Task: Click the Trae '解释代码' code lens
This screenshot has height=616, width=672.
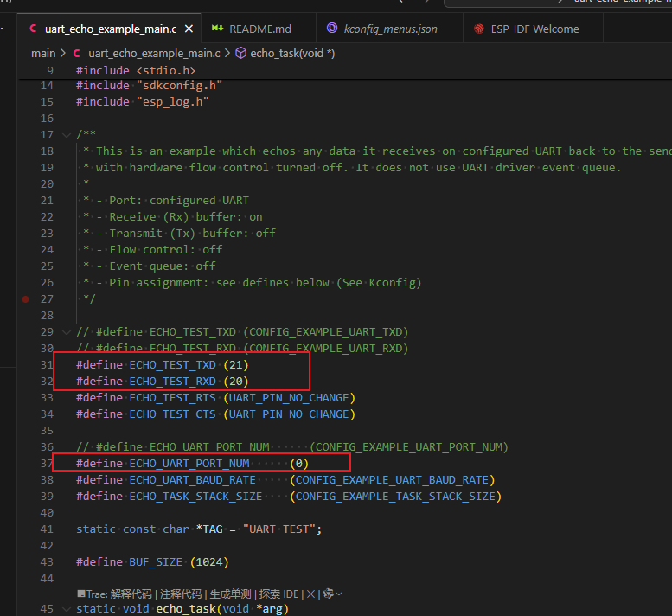Action: pyautogui.click(x=131, y=594)
